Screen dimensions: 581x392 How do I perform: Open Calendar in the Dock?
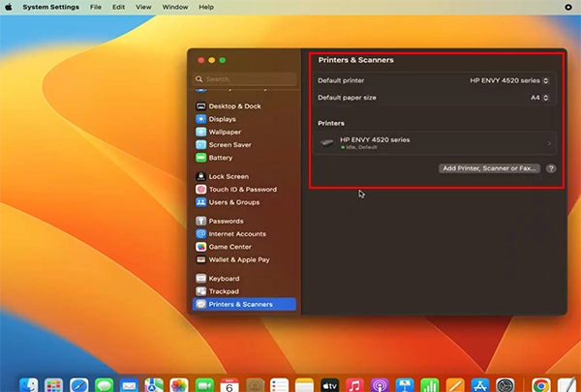pyautogui.click(x=229, y=385)
